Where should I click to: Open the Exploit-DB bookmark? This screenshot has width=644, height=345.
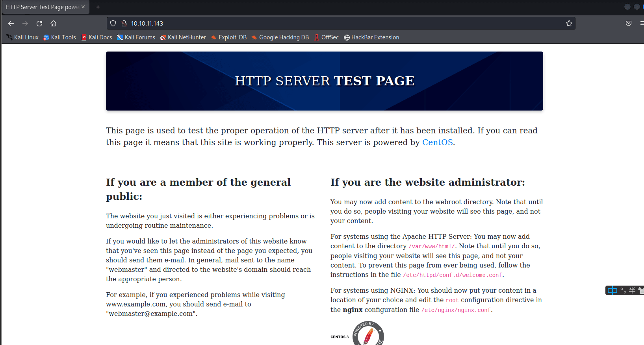(229, 37)
